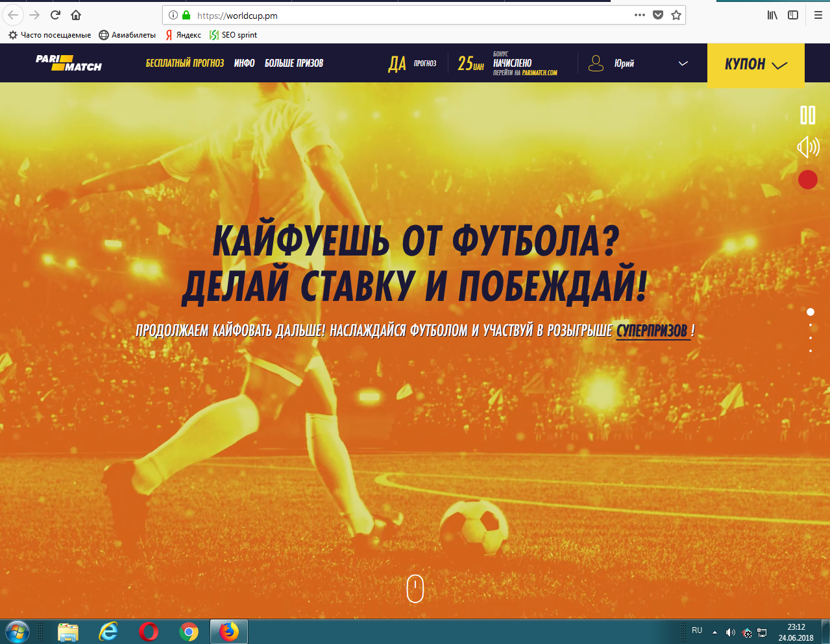Screen dimensions: 830x644
Task: Open Firefox page actions three-dots menu
Action: [x=640, y=15]
